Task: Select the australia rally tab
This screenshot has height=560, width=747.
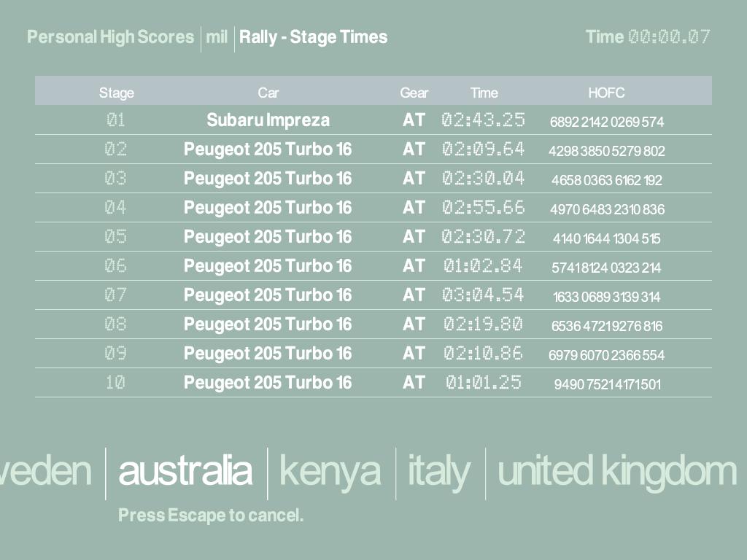Action: click(185, 471)
